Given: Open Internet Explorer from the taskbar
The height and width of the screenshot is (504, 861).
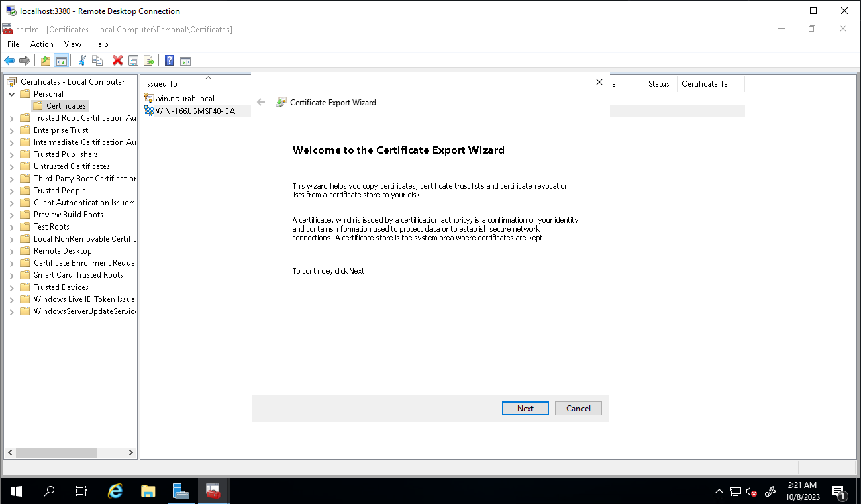Looking at the screenshot, I should (115, 491).
